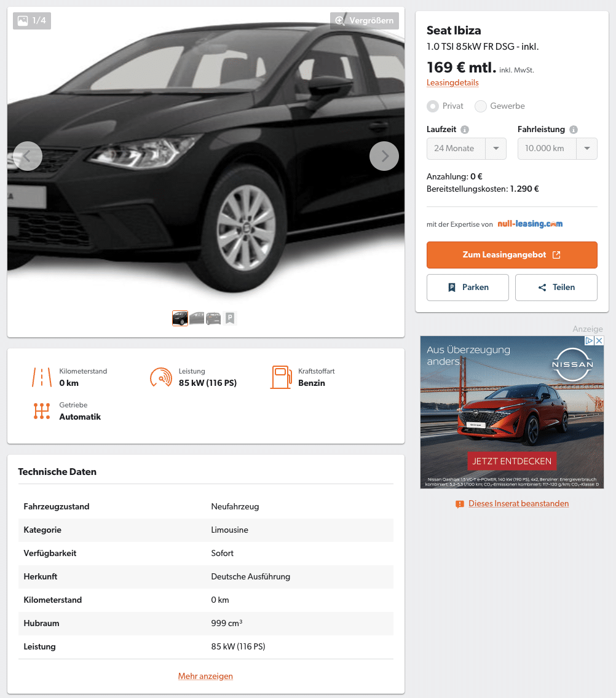616x698 pixels.
Task: Click JETZT ENTDECKEN on Nissan ad
Action: [511, 461]
